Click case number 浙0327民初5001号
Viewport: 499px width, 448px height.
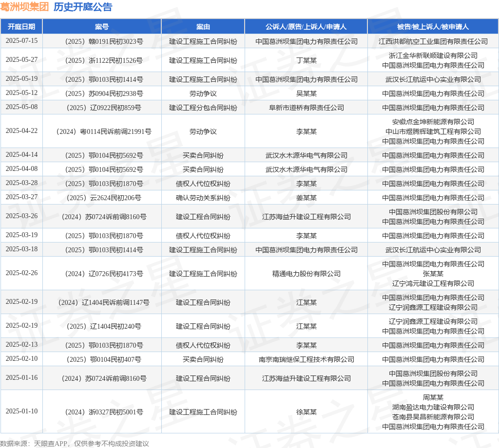point(104,412)
